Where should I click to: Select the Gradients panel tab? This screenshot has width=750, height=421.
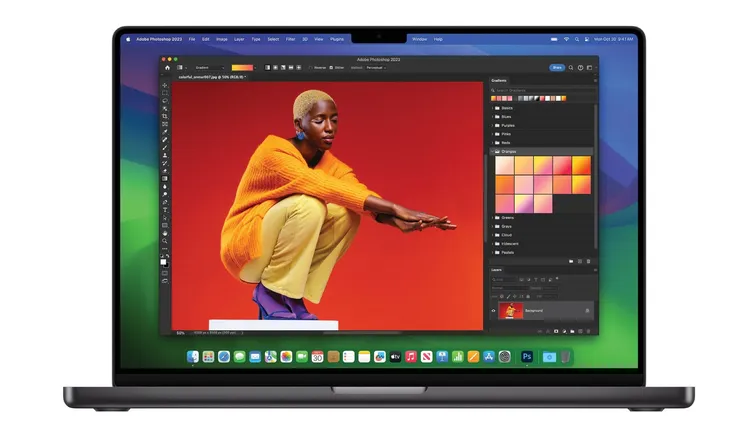tap(499, 80)
